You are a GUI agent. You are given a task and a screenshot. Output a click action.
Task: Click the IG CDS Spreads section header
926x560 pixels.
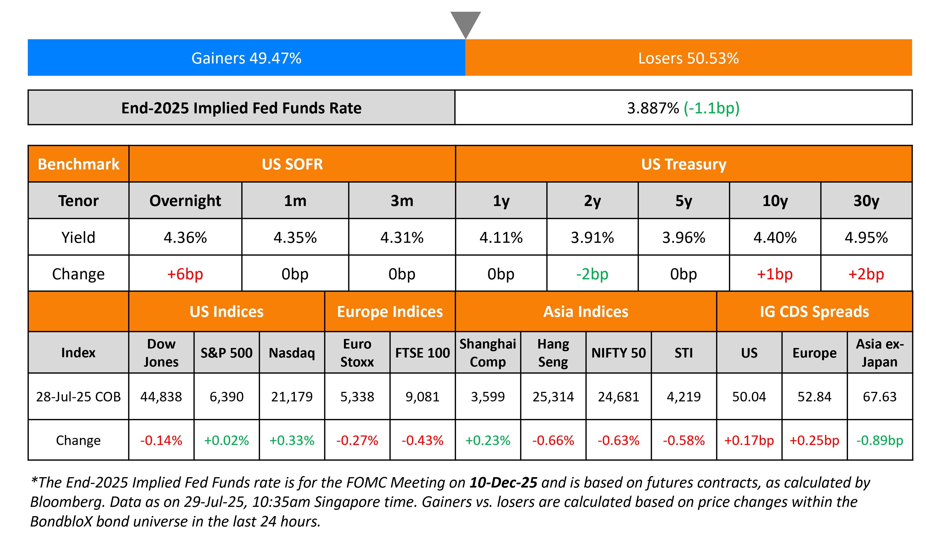(x=814, y=312)
